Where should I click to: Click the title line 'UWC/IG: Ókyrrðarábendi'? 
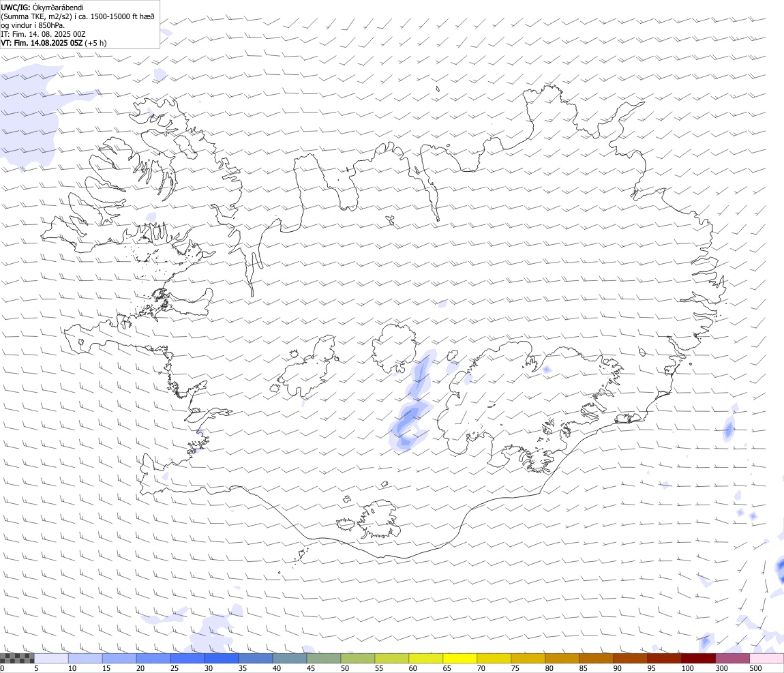tap(42, 8)
